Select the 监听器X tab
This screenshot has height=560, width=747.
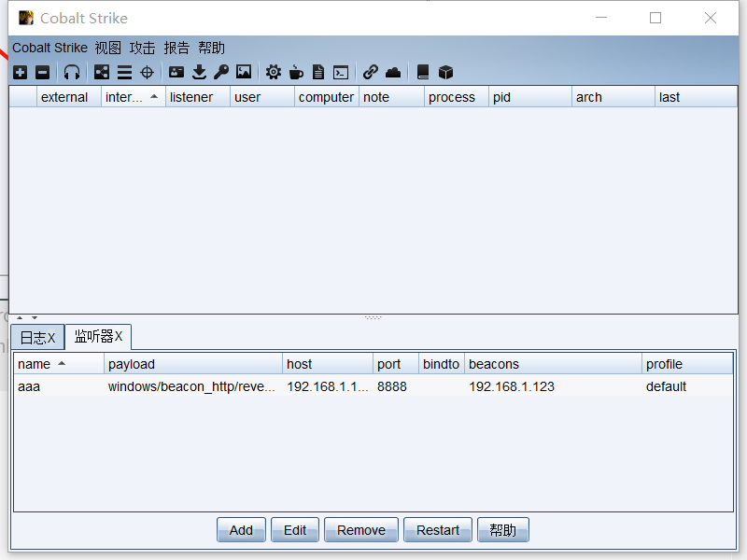[x=98, y=337]
